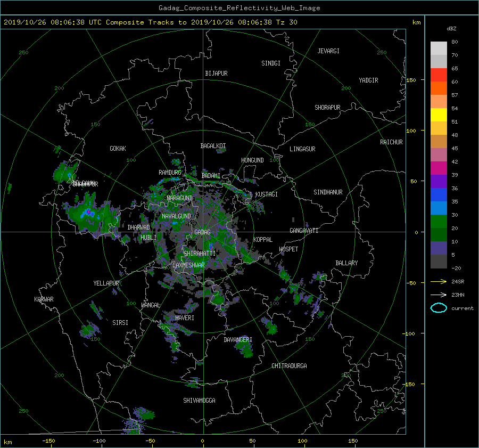
Task: Click the 150 tick on right axis
Action: (411, 80)
